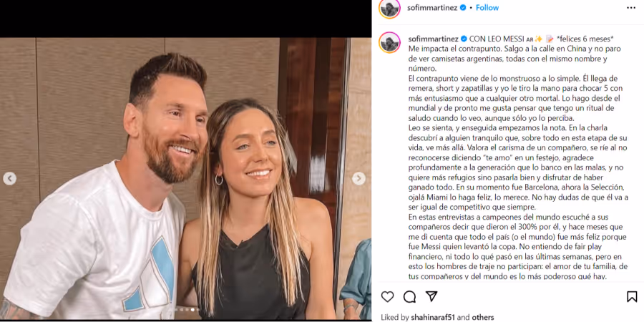
Task: Open the sofimmartinez username starting the caption
Action: (x=434, y=39)
